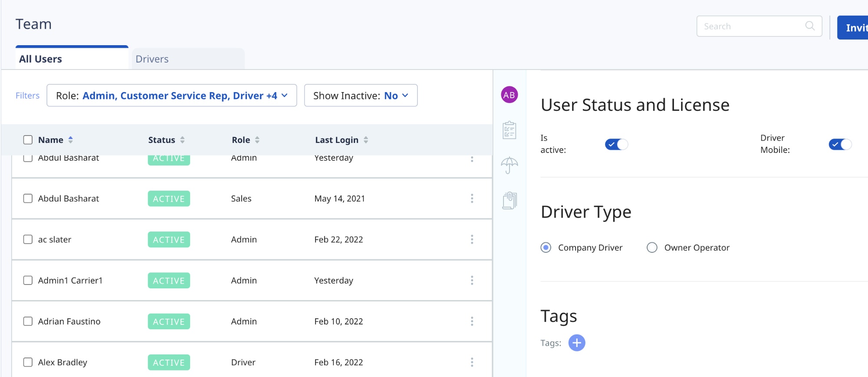Click ACTIVE badge on Alex Bradley row

point(169,362)
